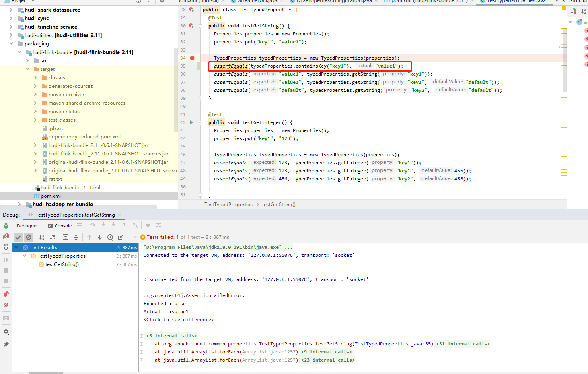This screenshot has height=374, width=588.
Task: Toggle the Show Ignored tests button
Action: click(29, 237)
